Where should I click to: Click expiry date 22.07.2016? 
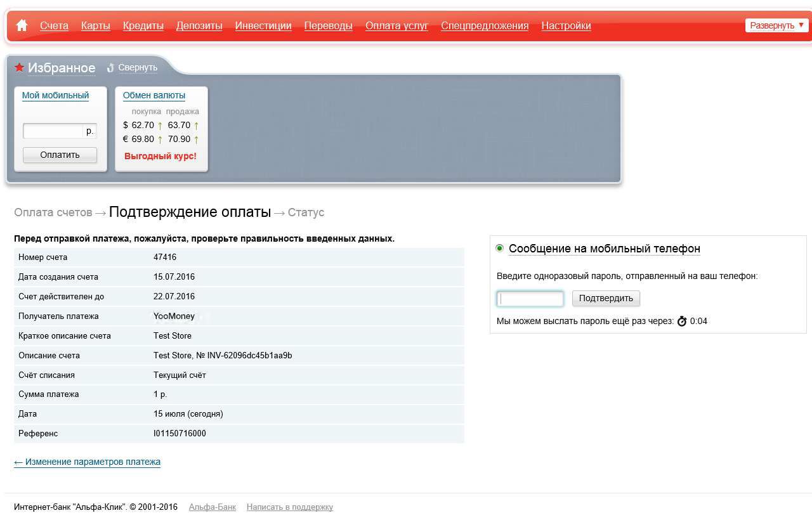coord(174,297)
